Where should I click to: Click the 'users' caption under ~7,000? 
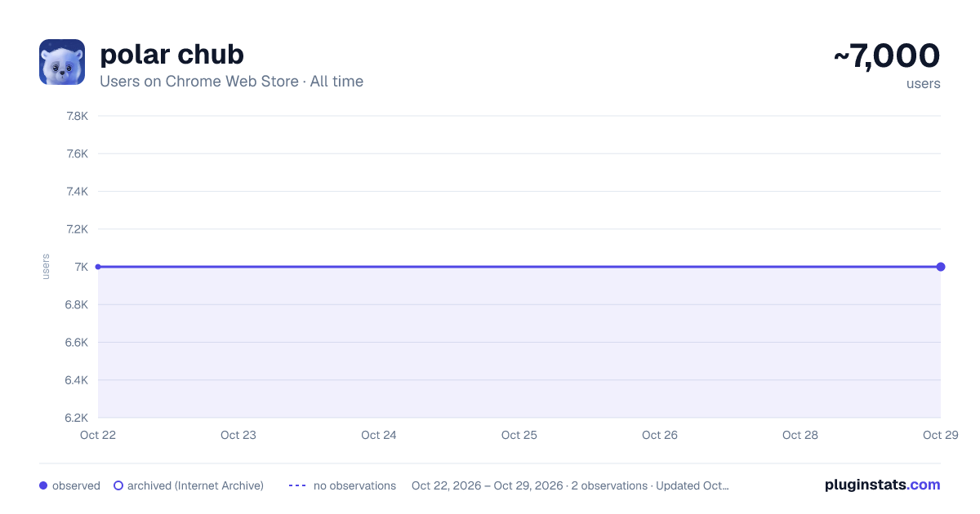(x=924, y=83)
